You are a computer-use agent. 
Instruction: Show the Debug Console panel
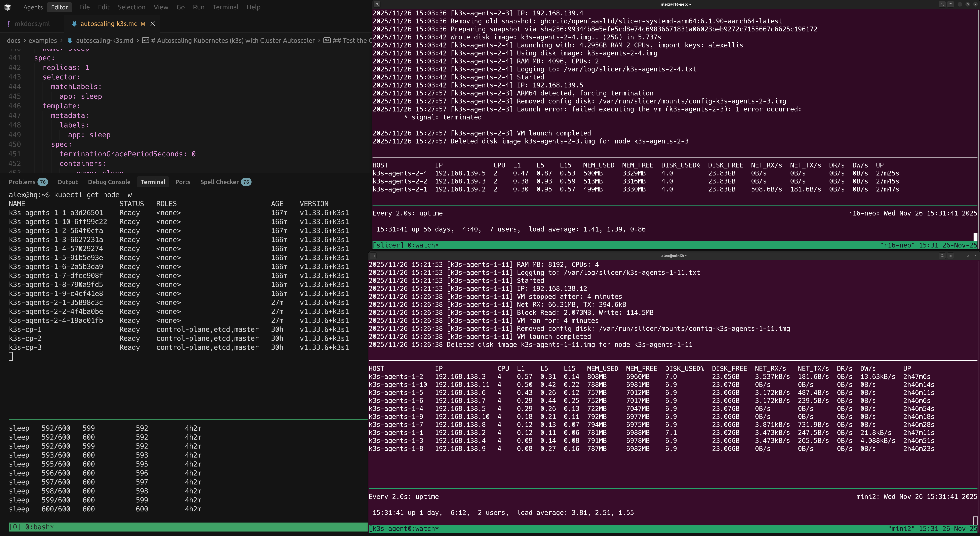109,182
